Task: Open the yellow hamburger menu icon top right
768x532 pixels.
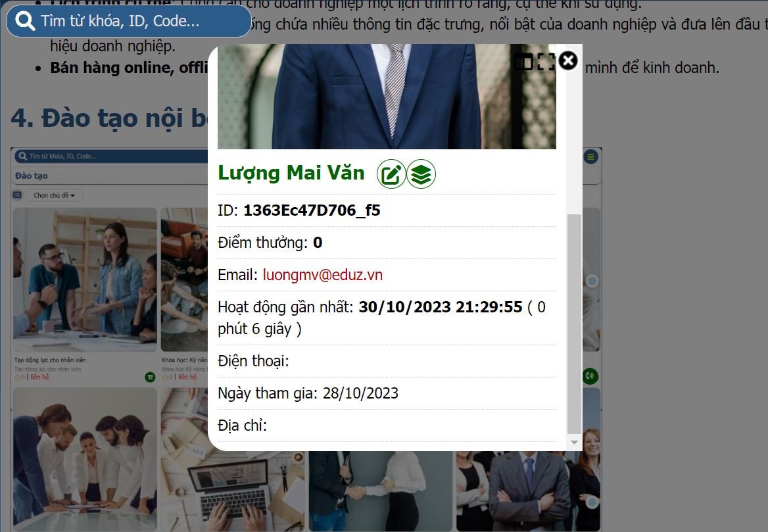Action: click(x=590, y=157)
